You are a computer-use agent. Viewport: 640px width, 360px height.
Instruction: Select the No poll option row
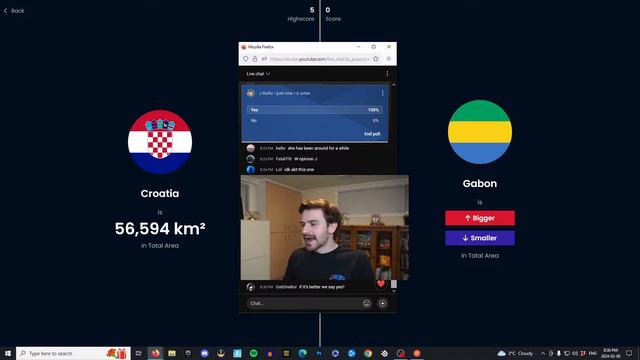point(314,120)
